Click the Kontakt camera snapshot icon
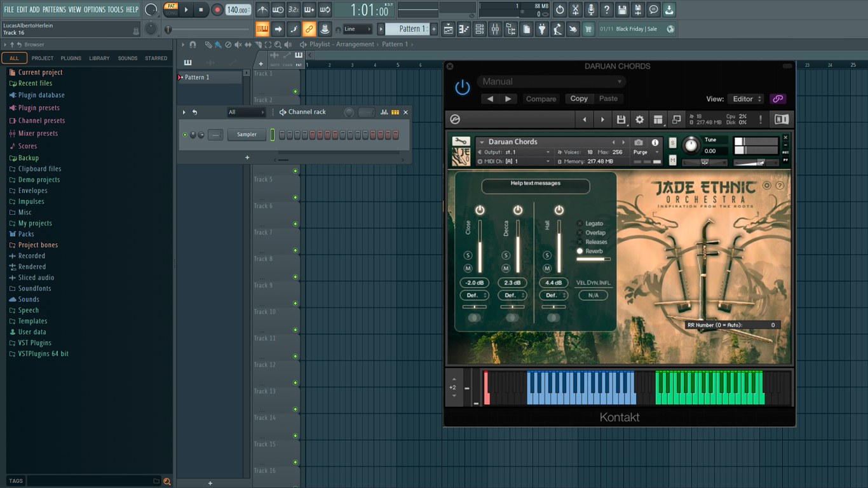868x488 pixels. [639, 142]
